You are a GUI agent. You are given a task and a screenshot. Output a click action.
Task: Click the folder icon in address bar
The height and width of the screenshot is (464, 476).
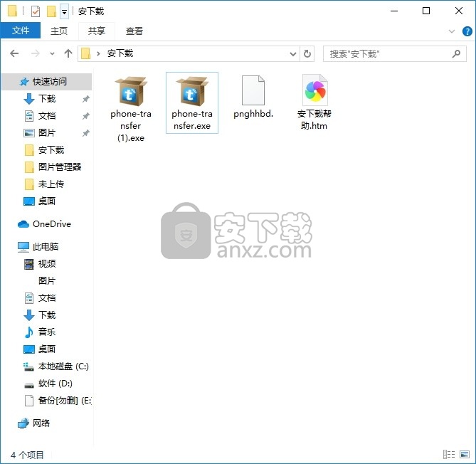(x=86, y=54)
